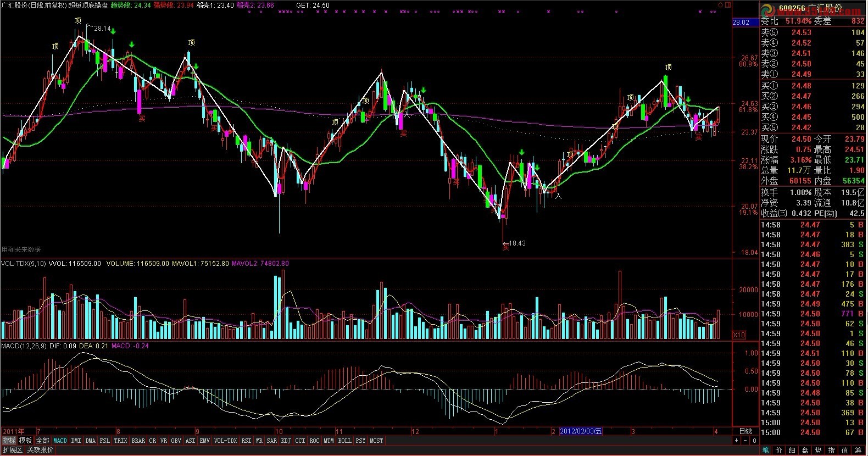Display the ROC indicator

[314, 441]
